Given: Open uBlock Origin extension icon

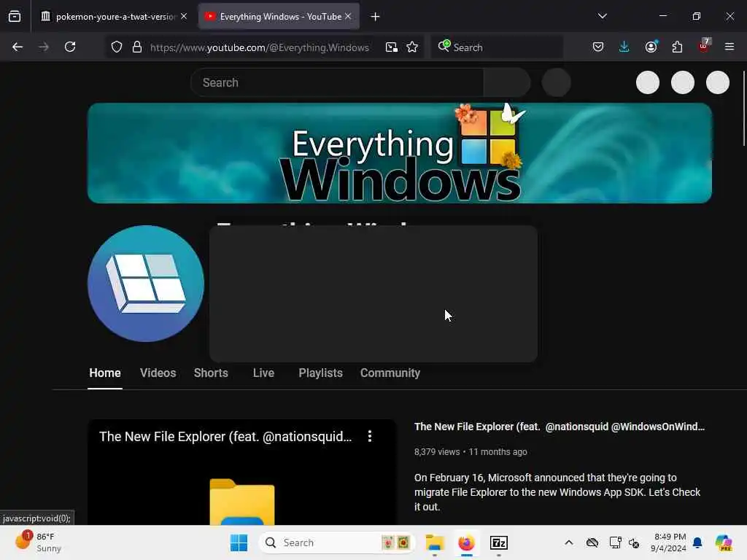Looking at the screenshot, I should [704, 46].
